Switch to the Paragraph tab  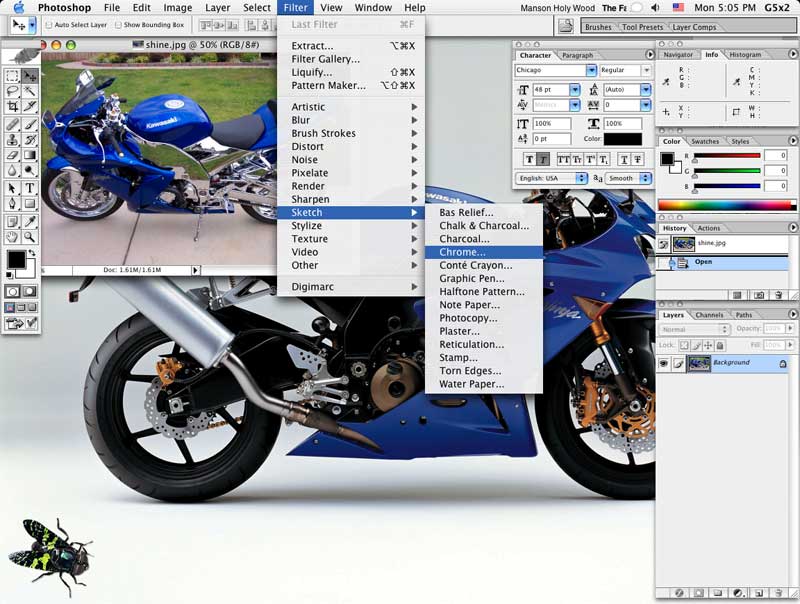(578, 55)
